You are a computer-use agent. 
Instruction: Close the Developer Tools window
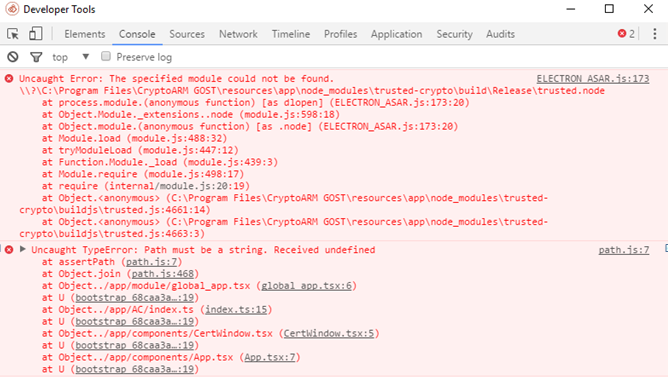point(648,9)
